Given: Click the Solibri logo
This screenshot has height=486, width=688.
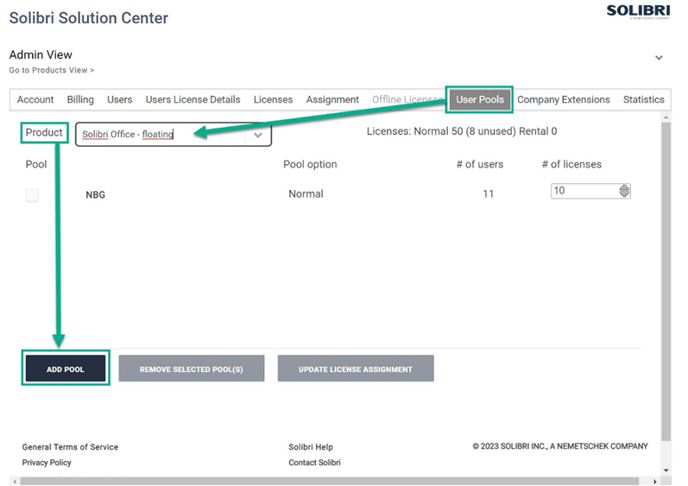Looking at the screenshot, I should pyautogui.click(x=637, y=12).
